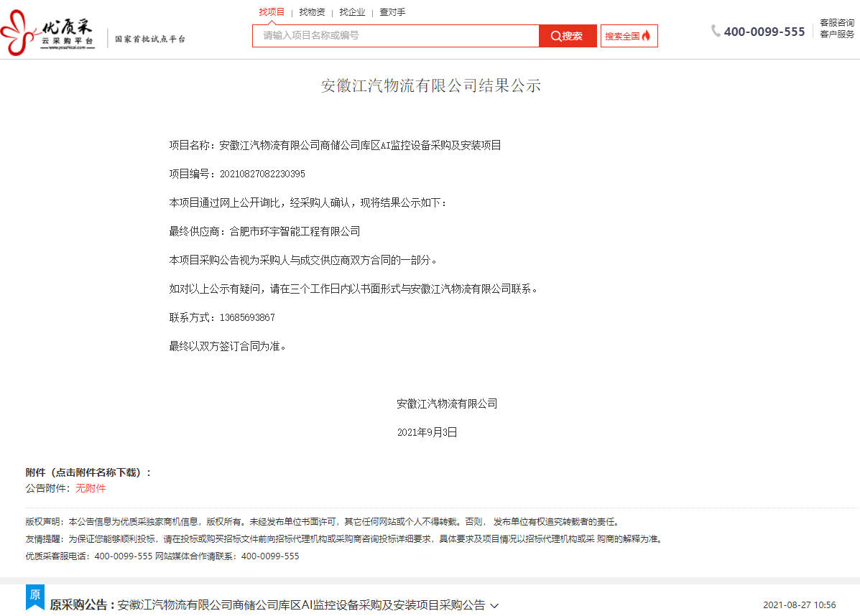
Task: Switch to the 找项目 tab
Action: 272,11
